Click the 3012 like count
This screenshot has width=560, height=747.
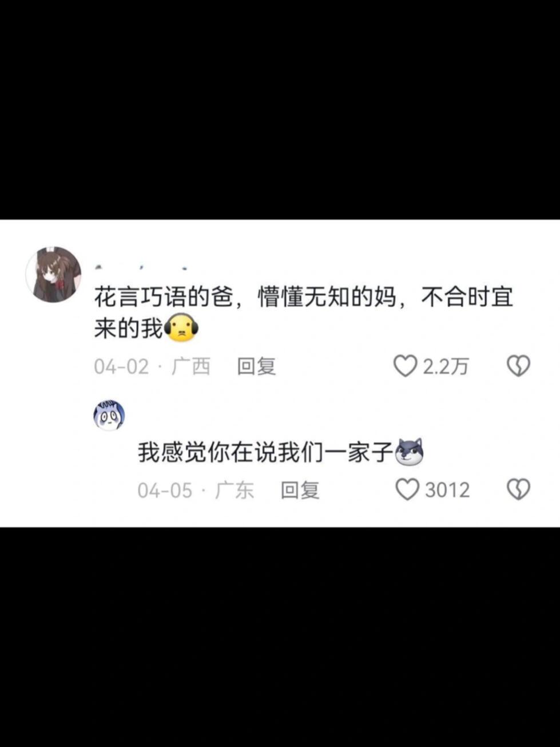(447, 490)
